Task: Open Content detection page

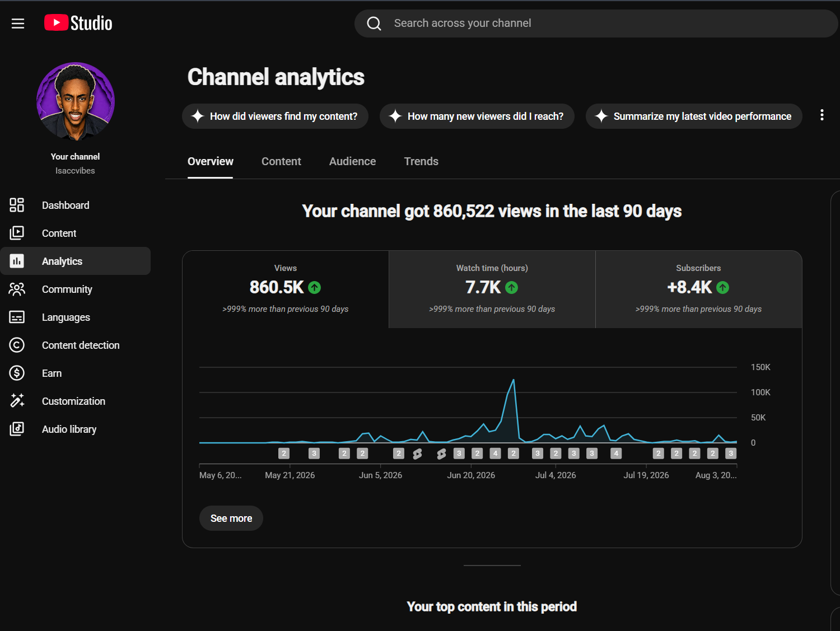Action: [76, 345]
